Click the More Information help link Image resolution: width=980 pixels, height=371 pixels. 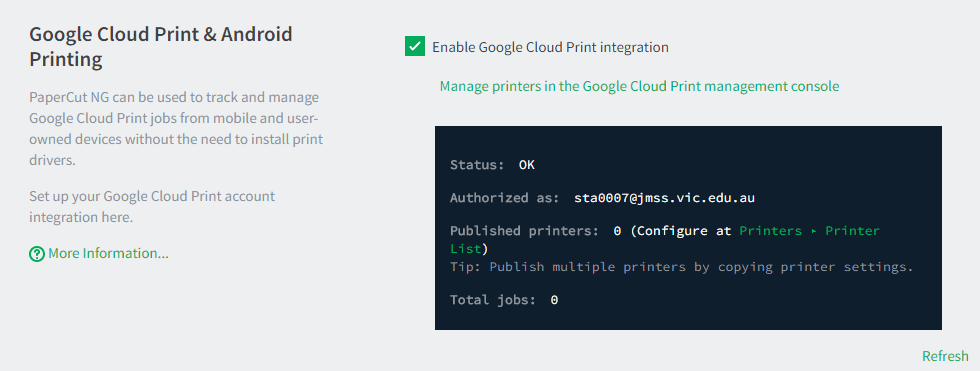tap(108, 254)
